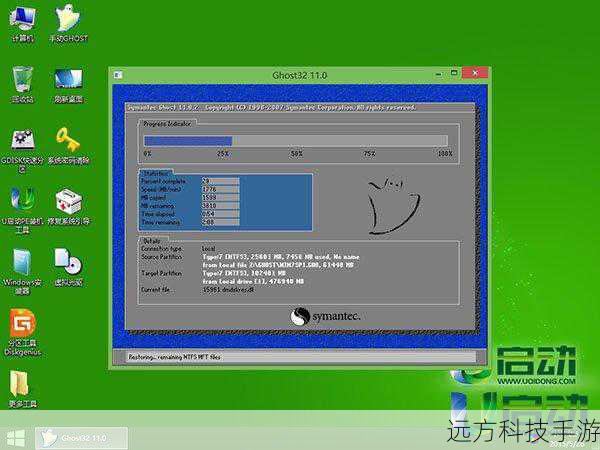The height and width of the screenshot is (450, 600).
Task: Open the Windows Start button
Action: (x=16, y=438)
